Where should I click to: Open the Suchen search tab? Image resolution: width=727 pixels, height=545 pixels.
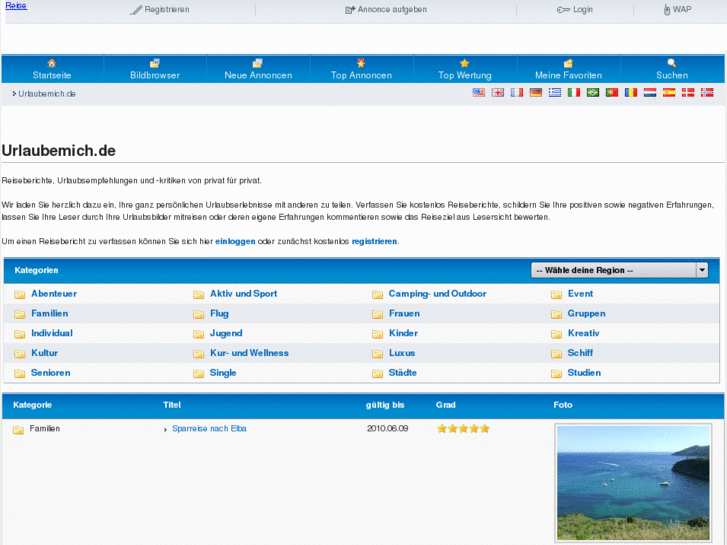tap(672, 69)
